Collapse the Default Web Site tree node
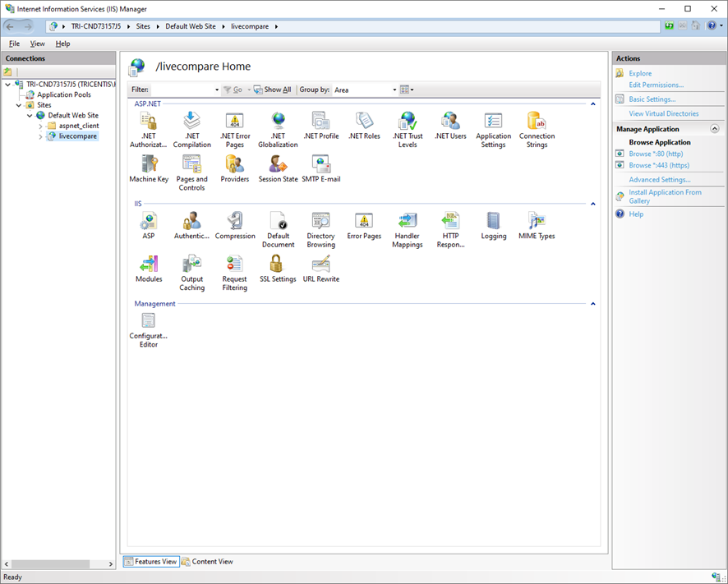The height and width of the screenshot is (584, 728). (x=30, y=115)
